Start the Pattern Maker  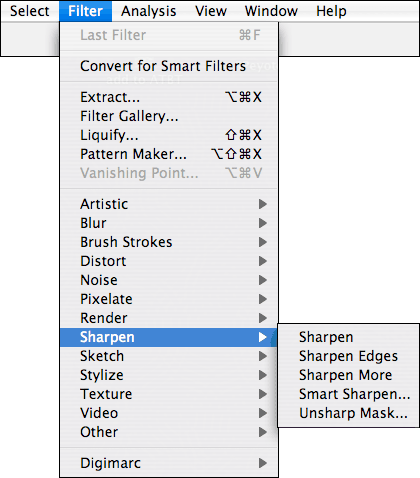169,154
